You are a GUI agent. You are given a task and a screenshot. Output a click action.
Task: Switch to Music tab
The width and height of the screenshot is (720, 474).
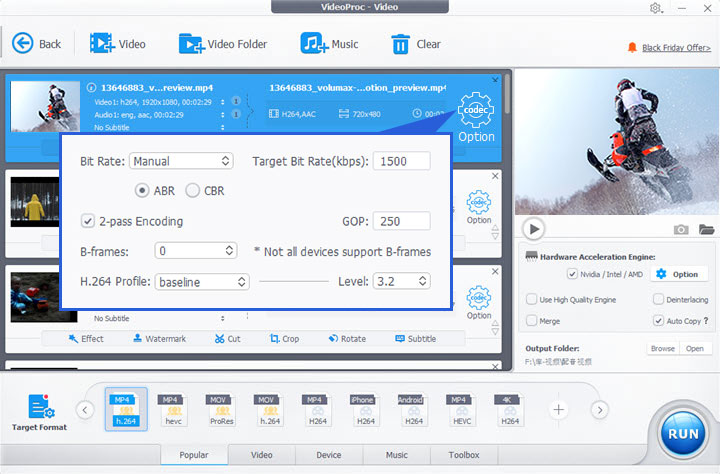tap(397, 455)
